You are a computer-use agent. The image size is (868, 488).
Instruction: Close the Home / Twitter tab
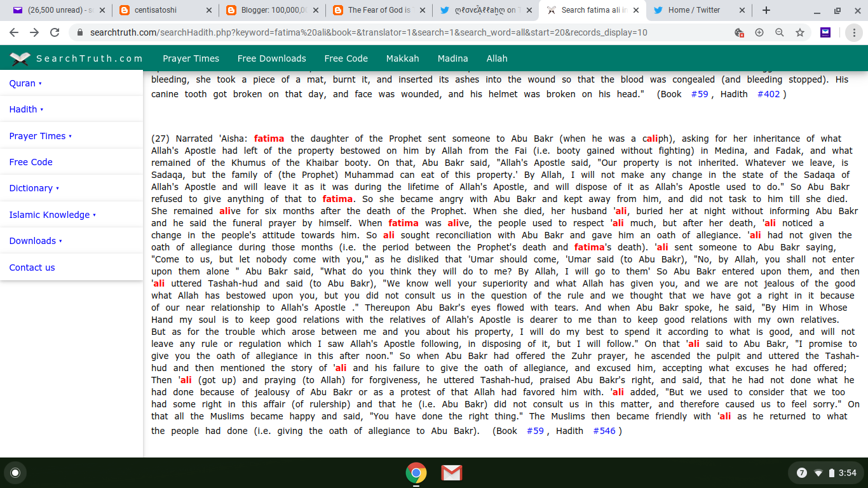741,10
